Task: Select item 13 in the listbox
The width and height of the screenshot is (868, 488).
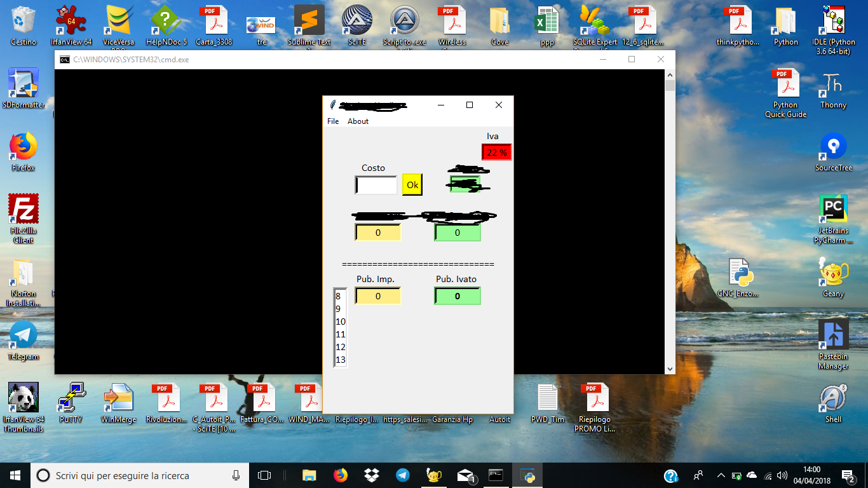Action: pyautogui.click(x=341, y=360)
